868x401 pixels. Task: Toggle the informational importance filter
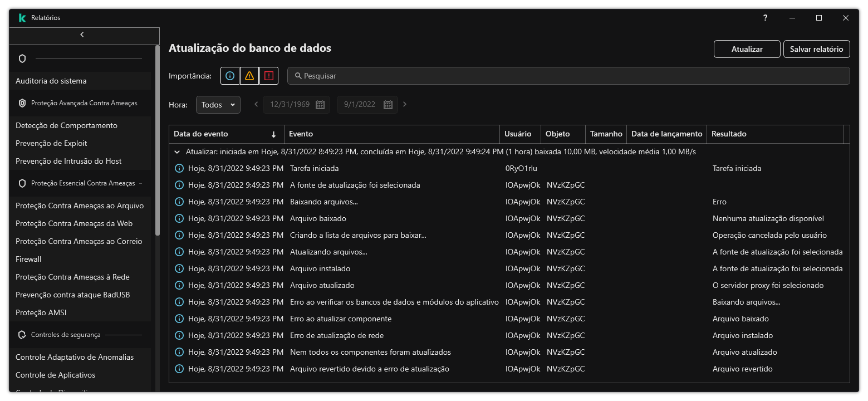229,76
